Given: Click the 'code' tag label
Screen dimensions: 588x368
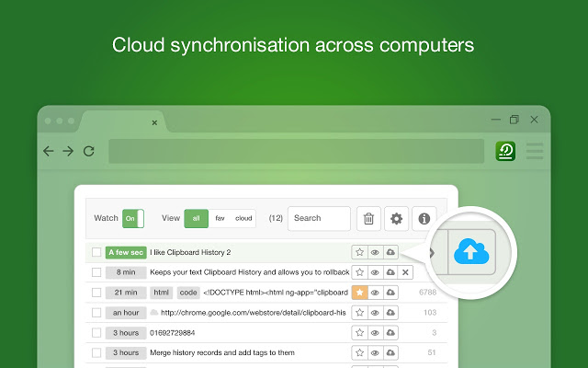Looking at the screenshot, I should tap(188, 293).
